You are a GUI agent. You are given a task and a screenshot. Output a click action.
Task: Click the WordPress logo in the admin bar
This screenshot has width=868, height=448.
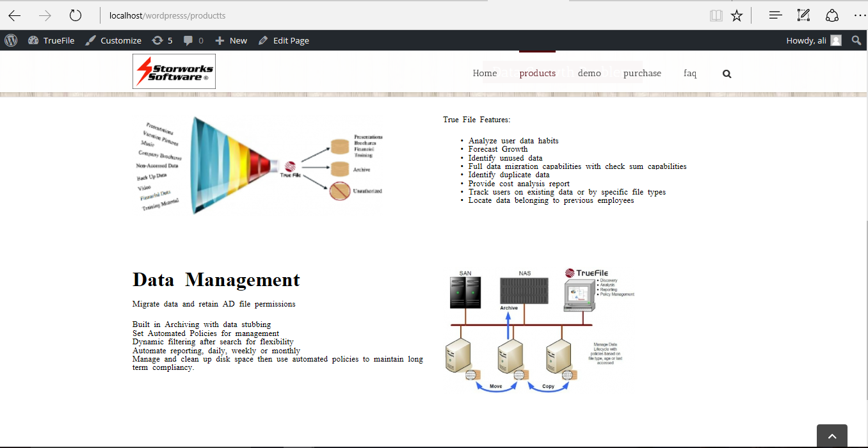pos(10,40)
